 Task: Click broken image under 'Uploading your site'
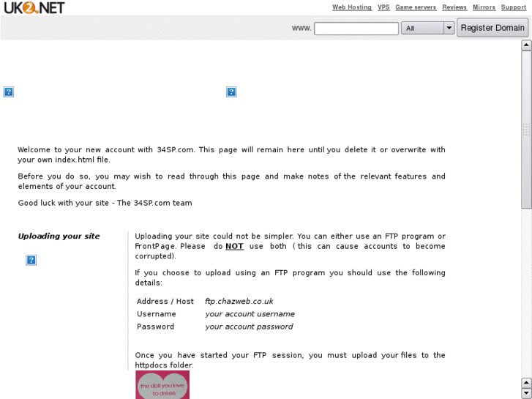tap(31, 260)
